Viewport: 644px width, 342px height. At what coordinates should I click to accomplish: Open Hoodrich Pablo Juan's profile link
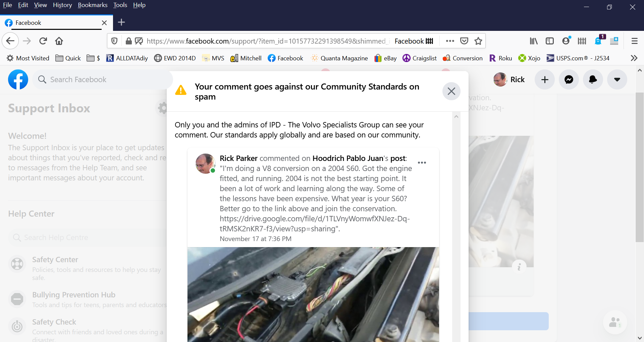(347, 158)
